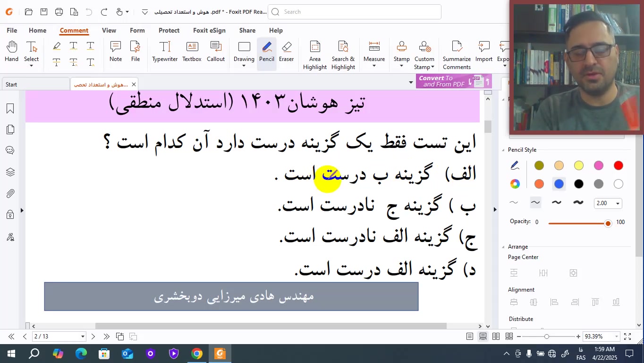Print the document
The height and width of the screenshot is (363, 644).
(59, 12)
